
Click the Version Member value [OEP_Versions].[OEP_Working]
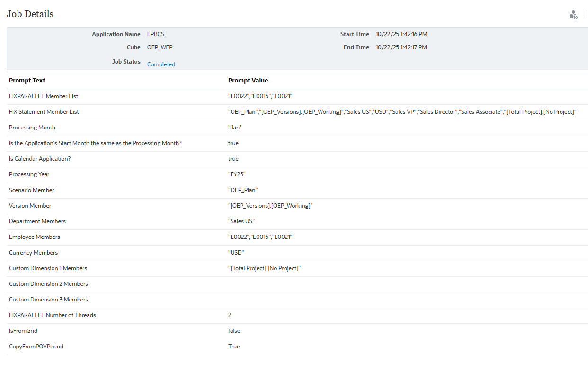coord(270,206)
